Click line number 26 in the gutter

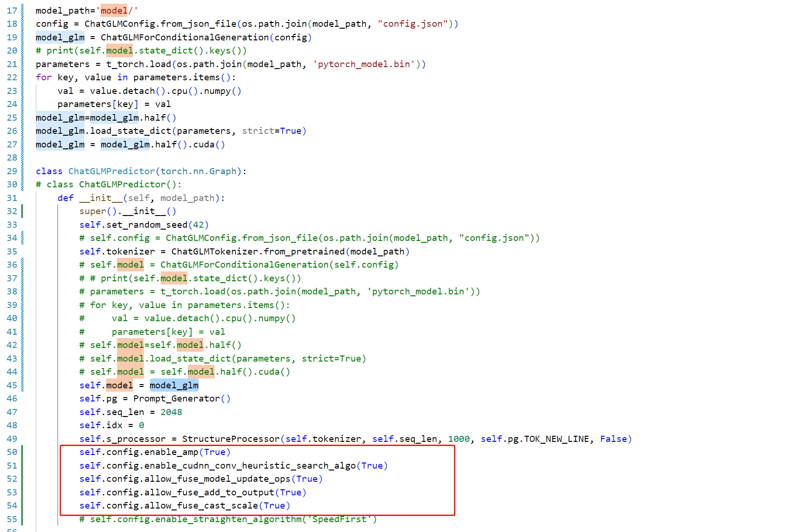[12, 131]
